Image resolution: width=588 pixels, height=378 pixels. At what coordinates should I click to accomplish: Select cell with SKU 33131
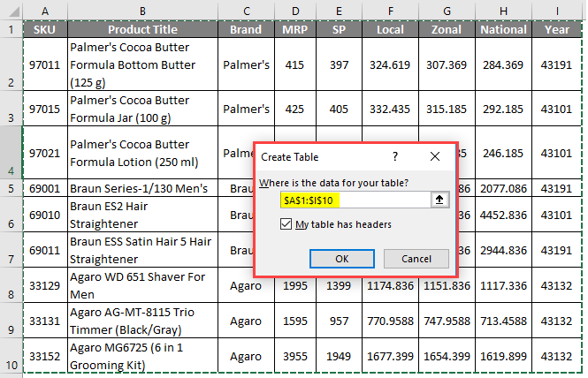45,321
